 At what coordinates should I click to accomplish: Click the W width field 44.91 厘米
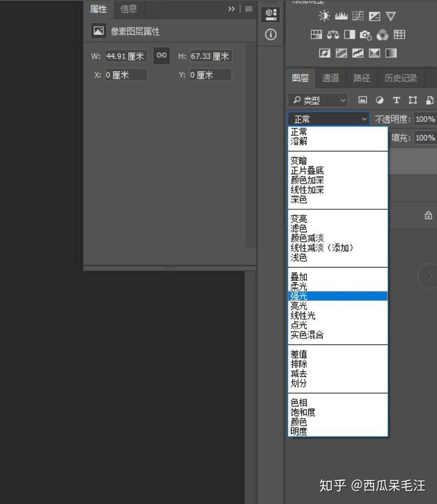tap(126, 56)
